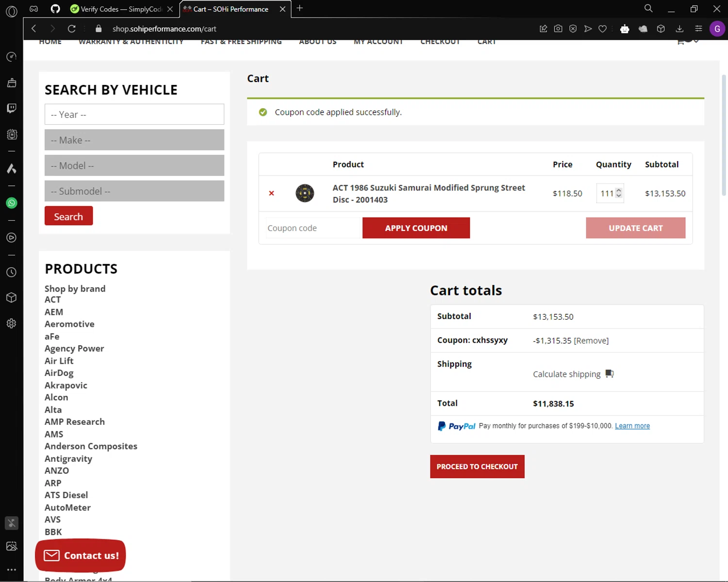The width and height of the screenshot is (728, 582).
Task: Open GX Corner gamepad icon
Action: point(34,9)
